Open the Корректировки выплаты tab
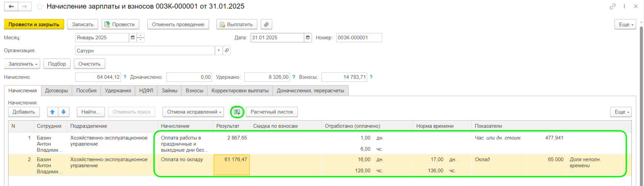This screenshot has height=186, width=644. (240, 91)
